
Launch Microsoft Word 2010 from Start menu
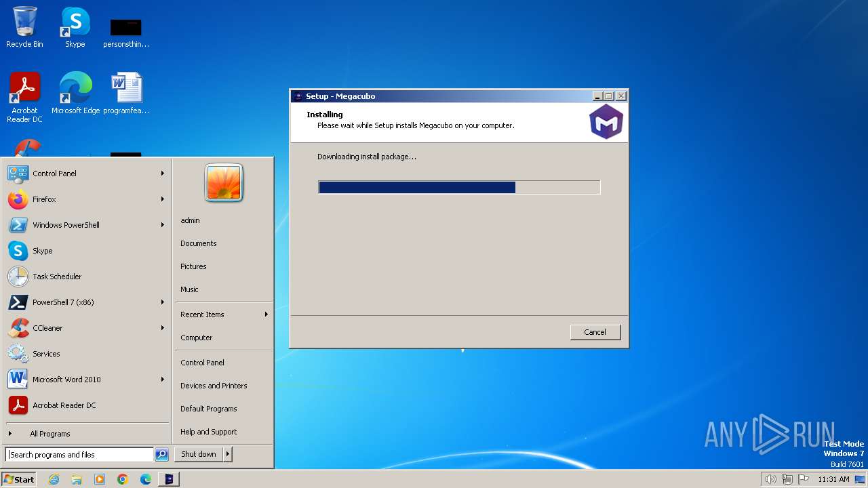[87, 380]
